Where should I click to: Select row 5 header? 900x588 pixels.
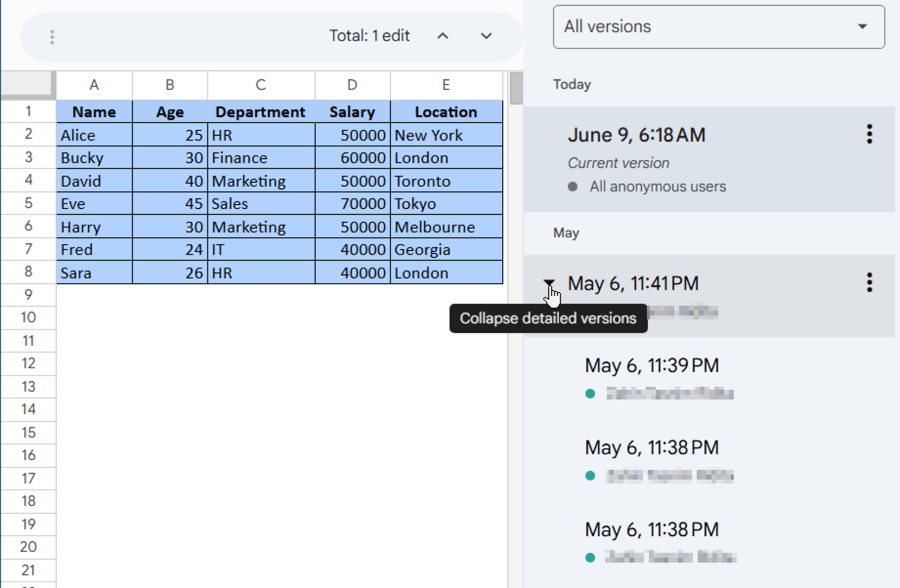(28, 203)
